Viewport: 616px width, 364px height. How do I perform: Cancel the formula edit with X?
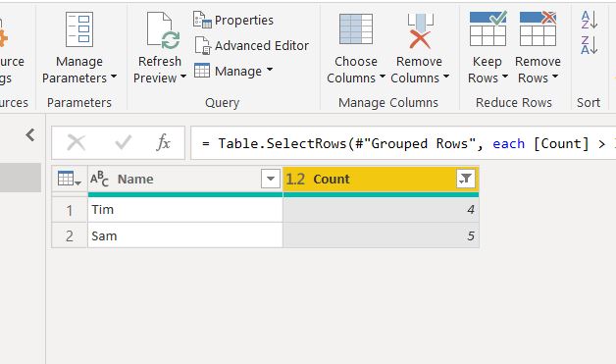tap(77, 142)
